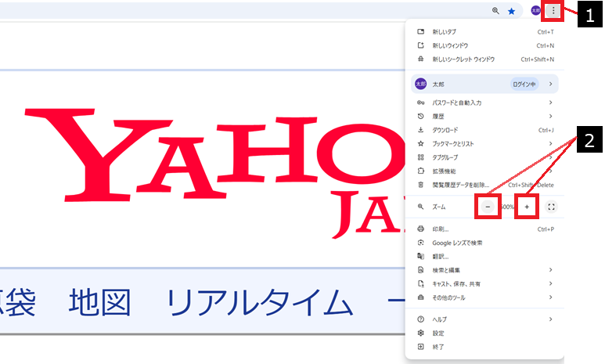The height and width of the screenshot is (364, 605).
Task: Click the Ctrl+P shortcut text
Action: pos(546,229)
